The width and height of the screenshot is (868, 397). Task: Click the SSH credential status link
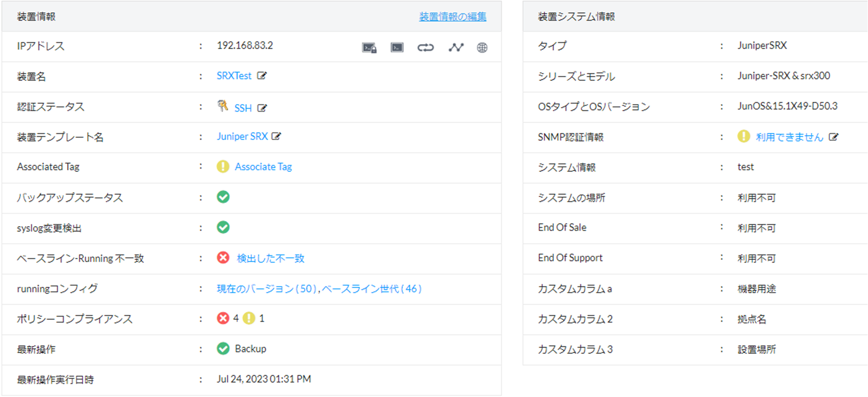243,108
